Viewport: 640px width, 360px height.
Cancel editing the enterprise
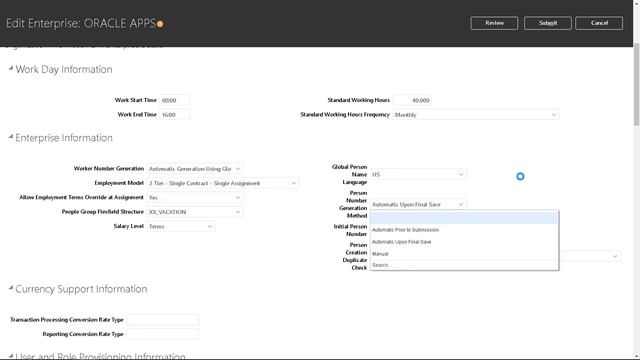(599, 23)
